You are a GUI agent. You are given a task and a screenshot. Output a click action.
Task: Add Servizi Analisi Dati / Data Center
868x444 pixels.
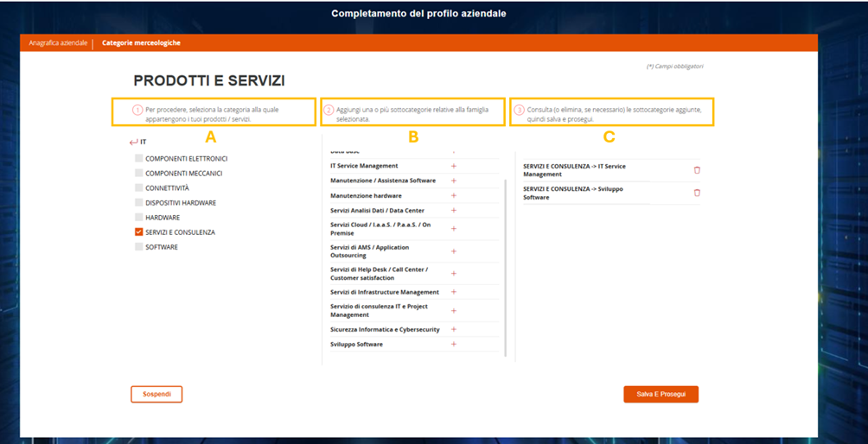coord(453,211)
